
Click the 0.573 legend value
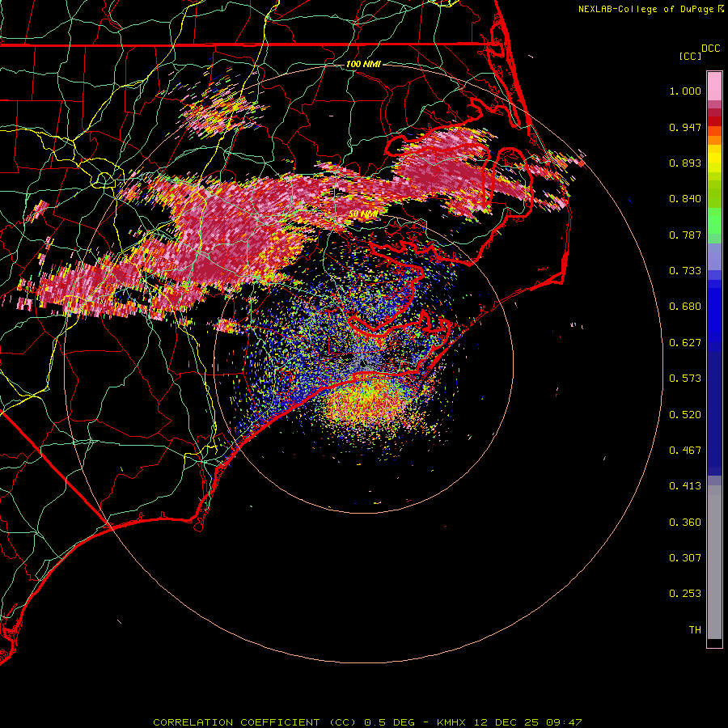[x=685, y=379]
